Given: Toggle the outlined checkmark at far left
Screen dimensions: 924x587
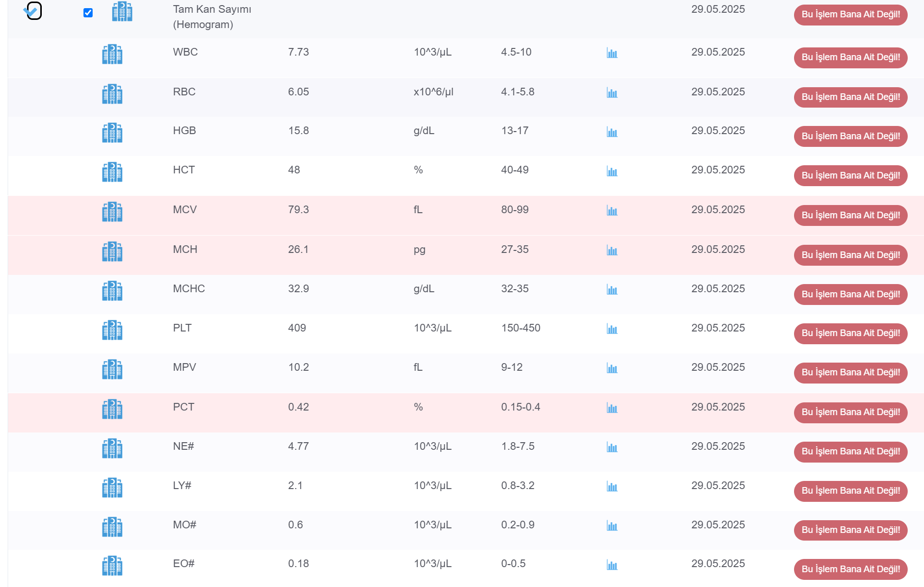Looking at the screenshot, I should pos(33,10).
